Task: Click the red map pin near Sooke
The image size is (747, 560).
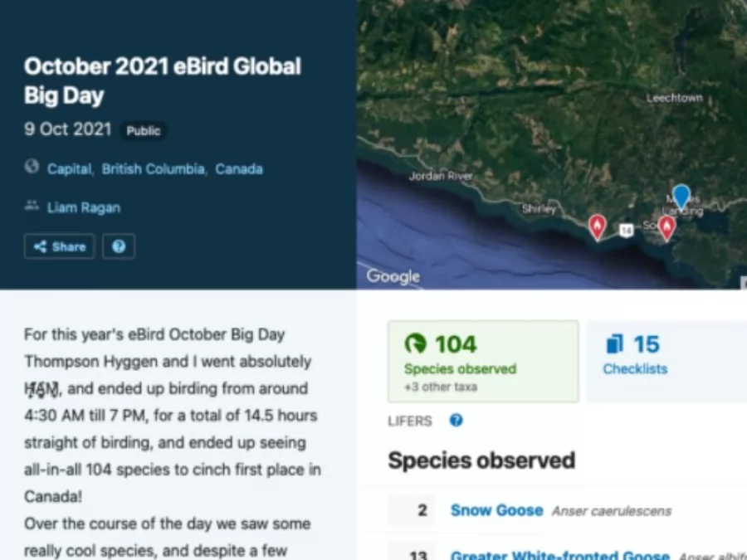Action: pyautogui.click(x=666, y=226)
